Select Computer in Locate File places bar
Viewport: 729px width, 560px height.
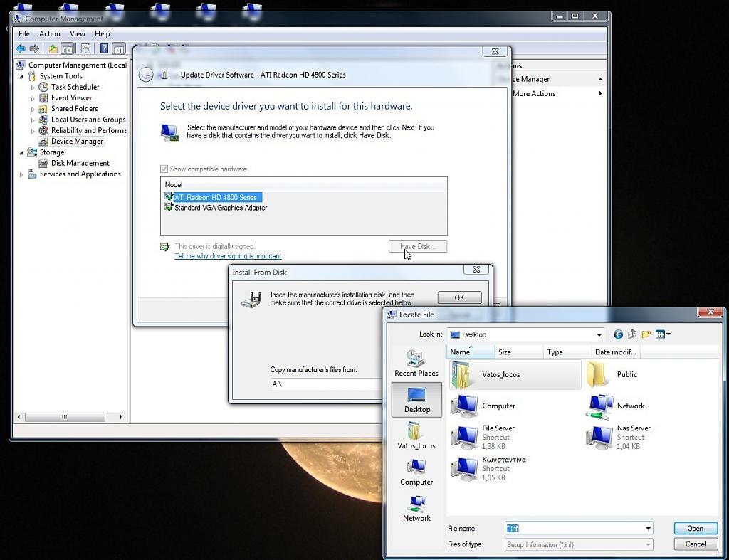click(416, 472)
